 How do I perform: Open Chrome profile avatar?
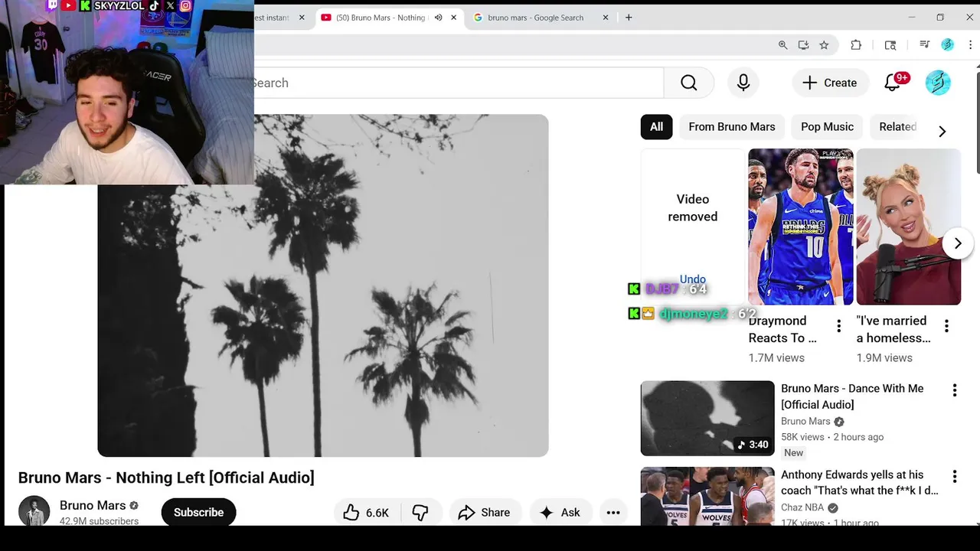coord(948,45)
